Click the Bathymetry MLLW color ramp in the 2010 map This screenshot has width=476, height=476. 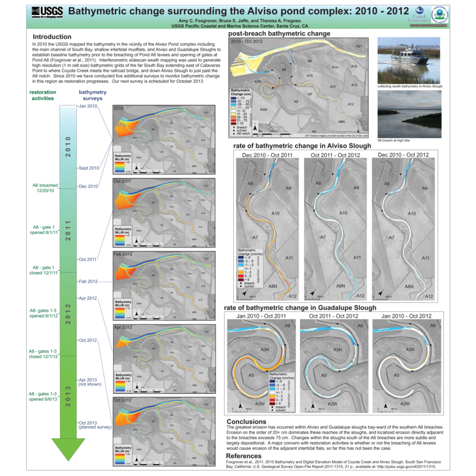[120, 167]
